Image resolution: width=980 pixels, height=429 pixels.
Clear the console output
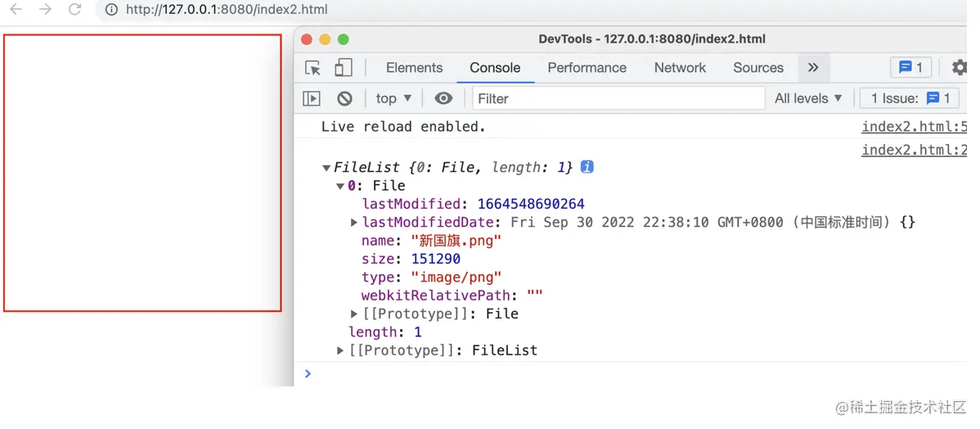[344, 98]
